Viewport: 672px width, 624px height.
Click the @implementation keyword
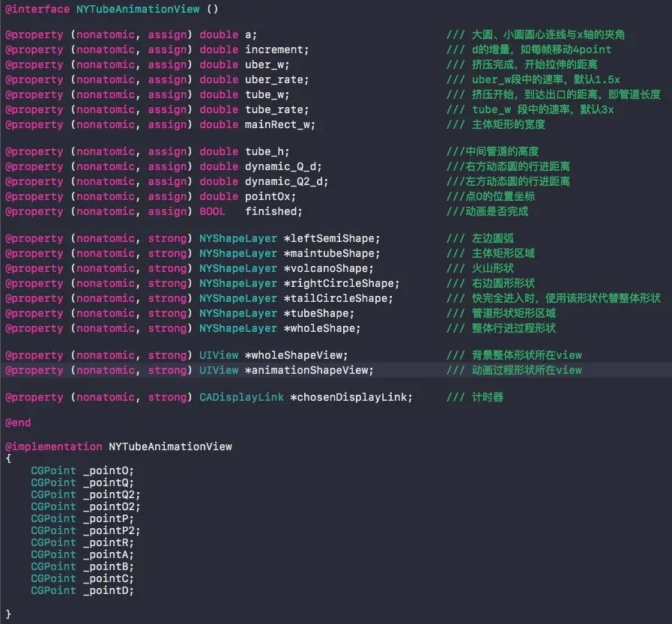(54, 447)
